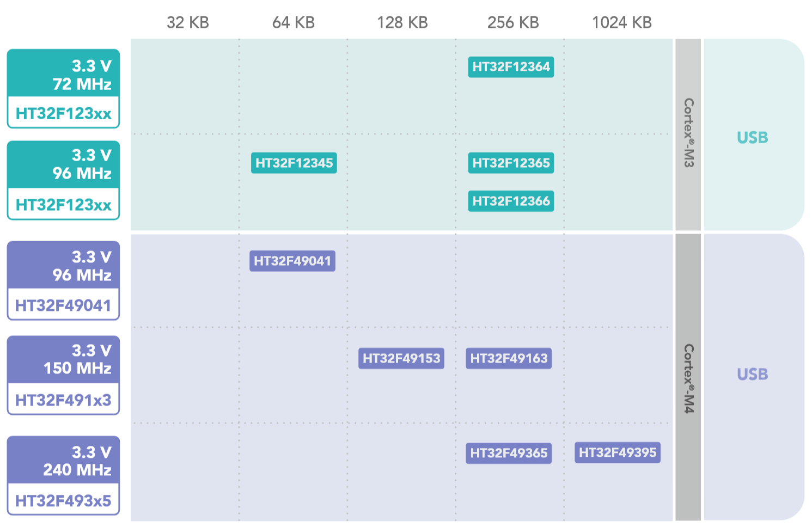Select the 64 KB column header
Image resolution: width=812 pixels, height=527 pixels.
294,22
